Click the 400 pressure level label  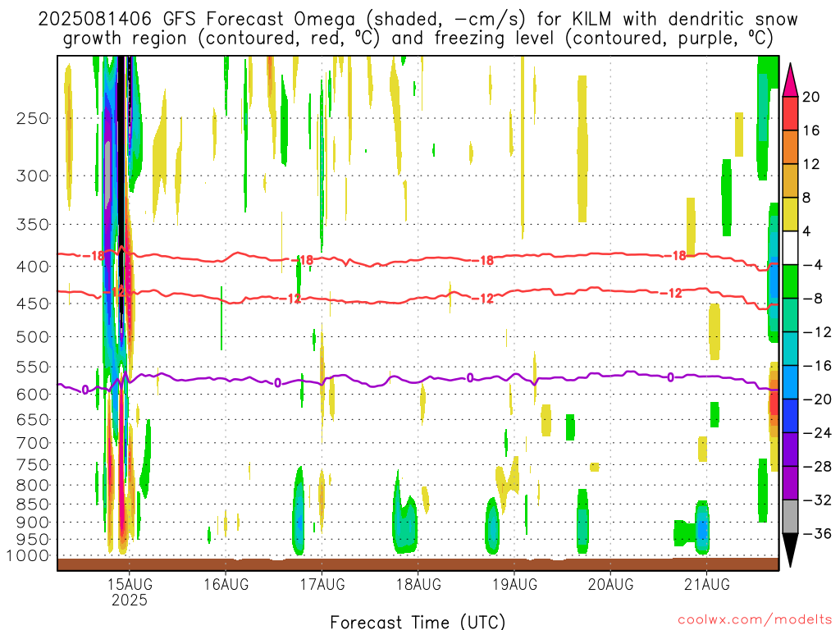click(33, 267)
